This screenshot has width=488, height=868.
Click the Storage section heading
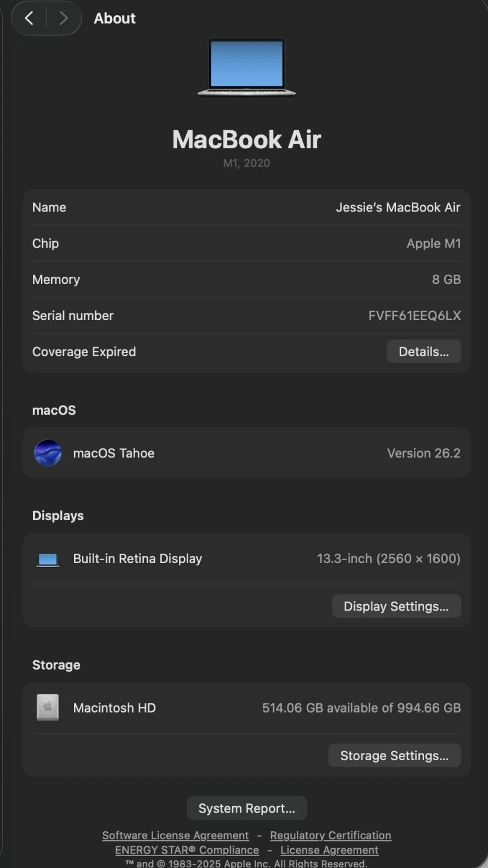click(56, 665)
